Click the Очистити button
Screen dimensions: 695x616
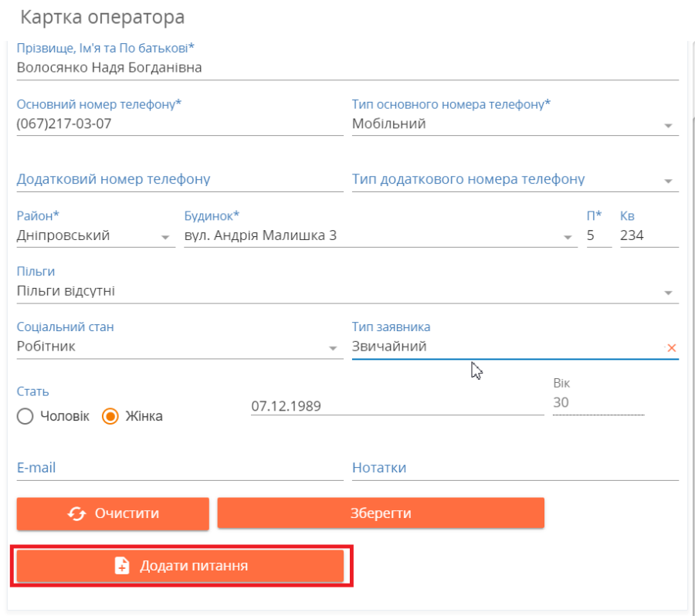coord(113,513)
